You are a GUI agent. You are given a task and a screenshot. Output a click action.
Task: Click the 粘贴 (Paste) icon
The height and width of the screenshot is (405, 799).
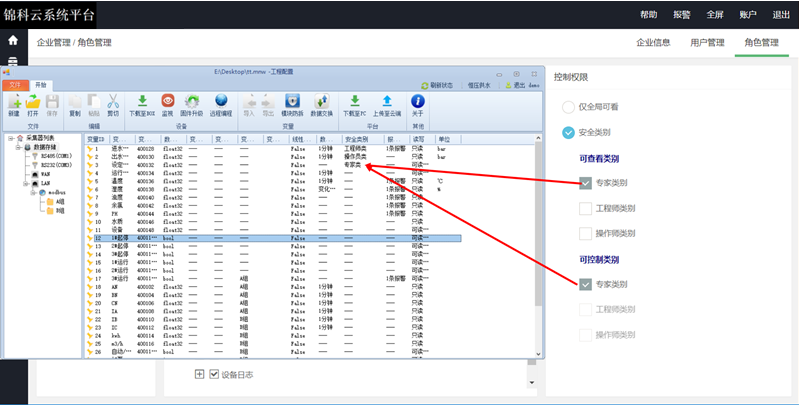[x=94, y=101]
